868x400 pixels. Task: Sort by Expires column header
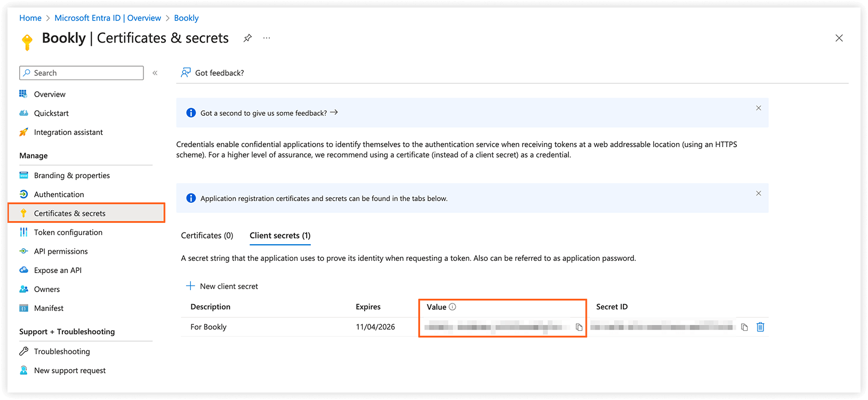(368, 307)
